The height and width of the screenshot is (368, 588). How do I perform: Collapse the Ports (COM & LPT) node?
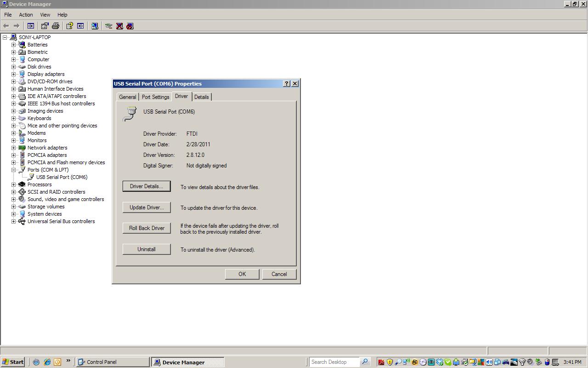click(14, 170)
